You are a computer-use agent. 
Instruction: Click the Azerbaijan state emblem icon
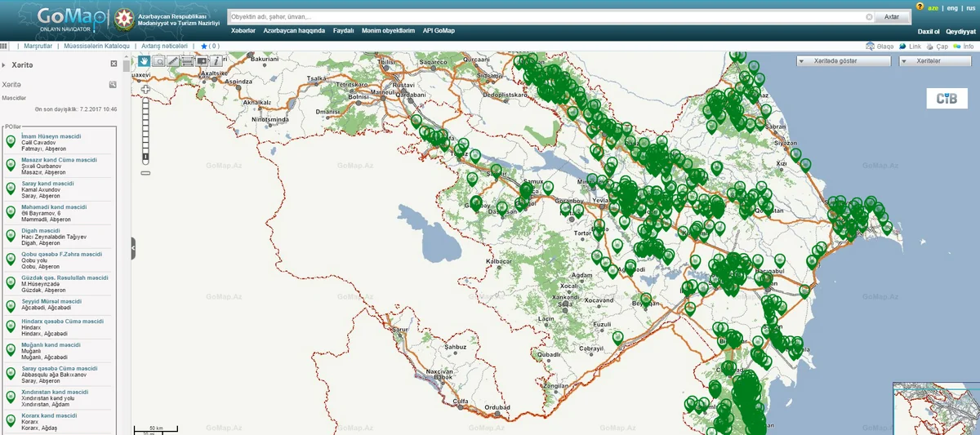[125, 18]
